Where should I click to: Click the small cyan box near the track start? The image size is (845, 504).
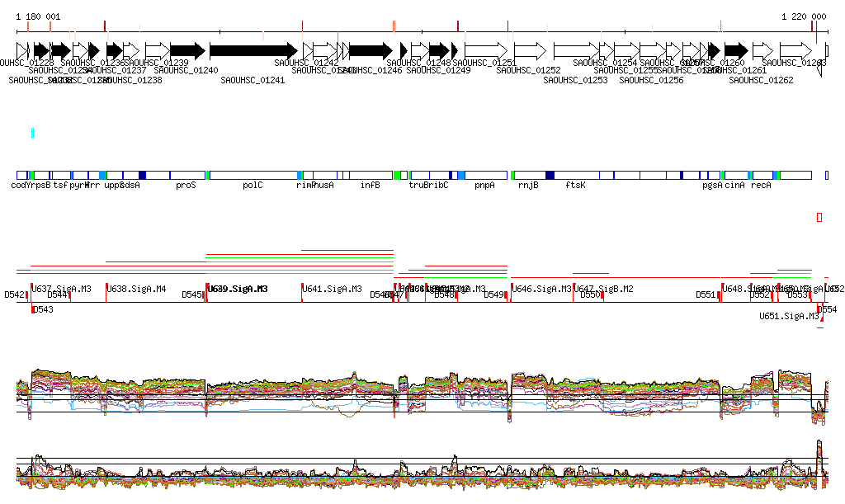coord(33,133)
